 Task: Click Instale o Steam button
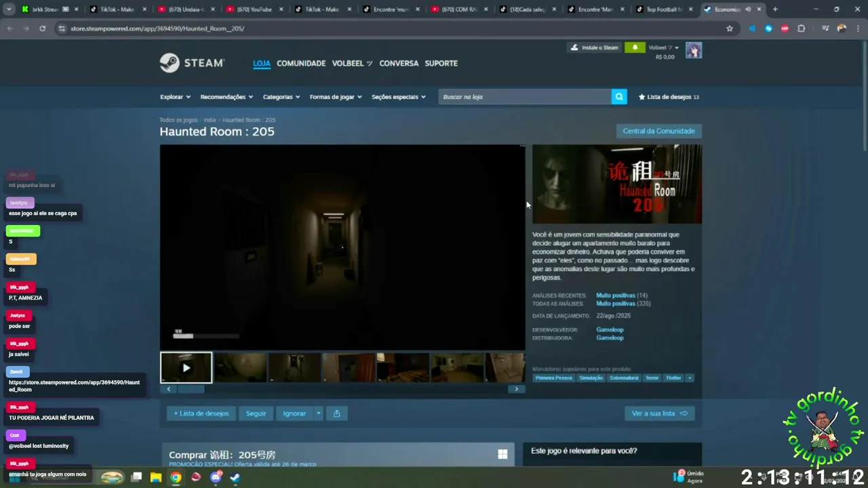point(595,47)
